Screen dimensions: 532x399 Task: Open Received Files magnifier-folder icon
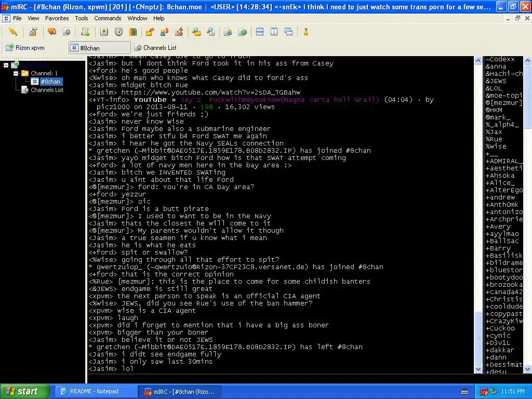196,32
